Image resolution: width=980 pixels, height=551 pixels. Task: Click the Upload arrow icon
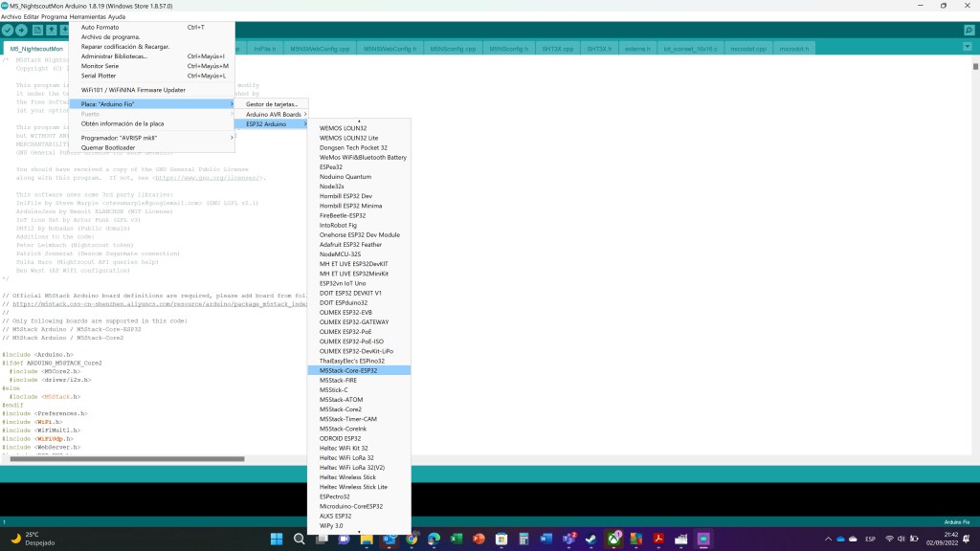tap(22, 31)
